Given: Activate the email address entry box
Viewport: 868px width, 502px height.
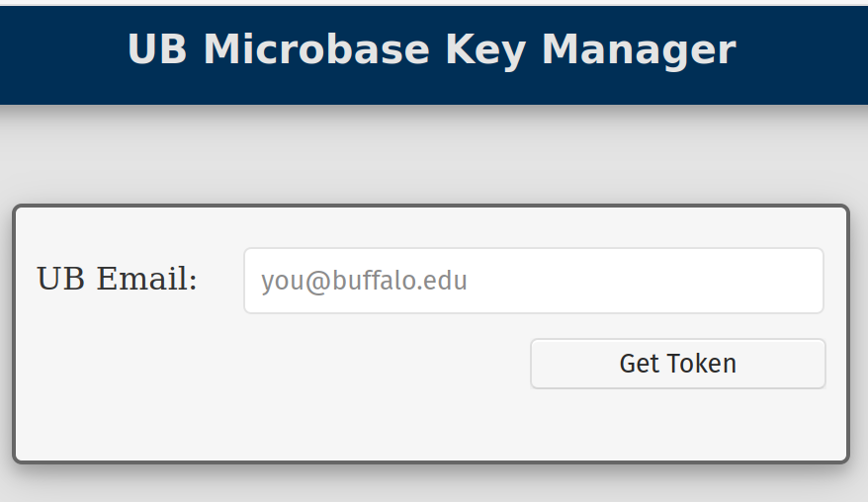Looking at the screenshot, I should point(533,281).
